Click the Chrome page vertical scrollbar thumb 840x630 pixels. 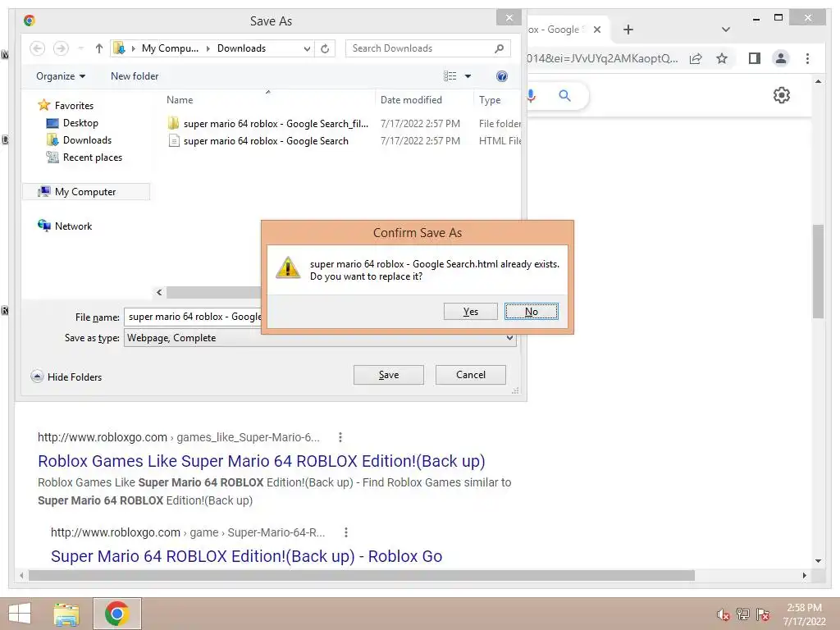tap(818, 272)
